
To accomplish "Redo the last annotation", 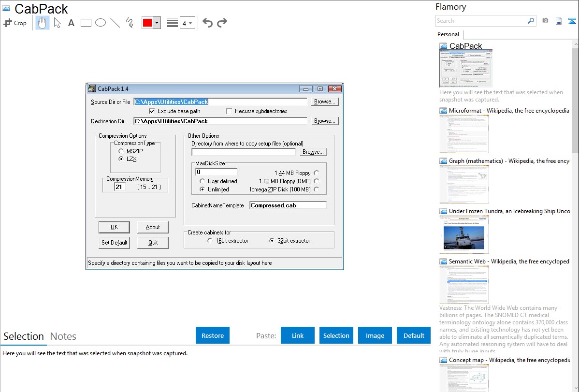I will coord(222,23).
